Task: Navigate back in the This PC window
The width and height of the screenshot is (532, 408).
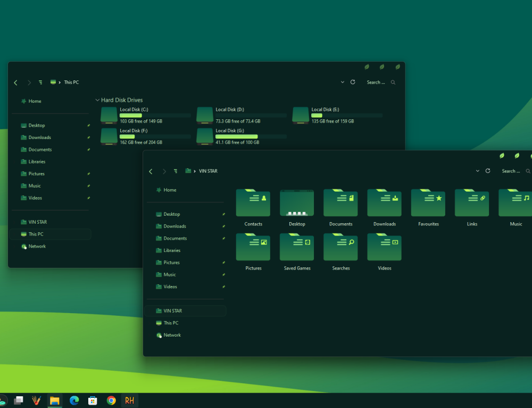Action: tap(15, 83)
